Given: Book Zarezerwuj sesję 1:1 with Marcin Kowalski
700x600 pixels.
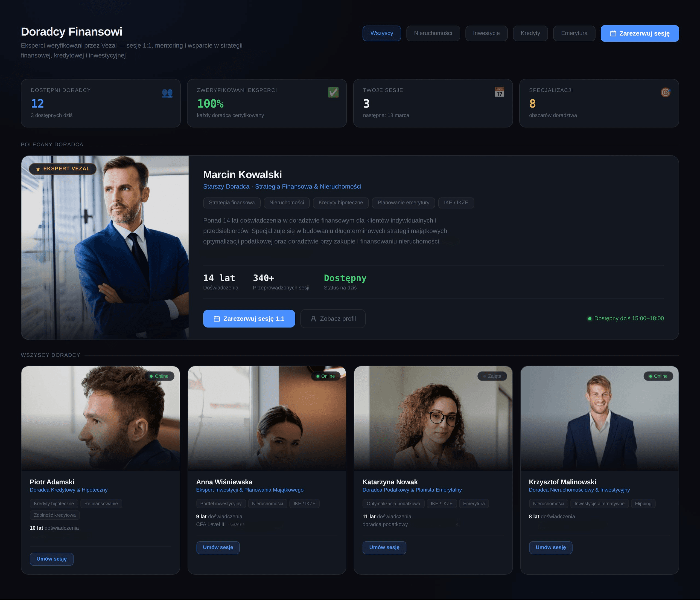Looking at the screenshot, I should [249, 318].
